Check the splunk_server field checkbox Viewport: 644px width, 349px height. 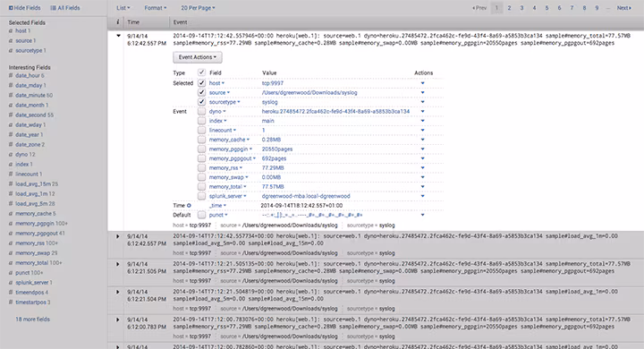point(201,196)
